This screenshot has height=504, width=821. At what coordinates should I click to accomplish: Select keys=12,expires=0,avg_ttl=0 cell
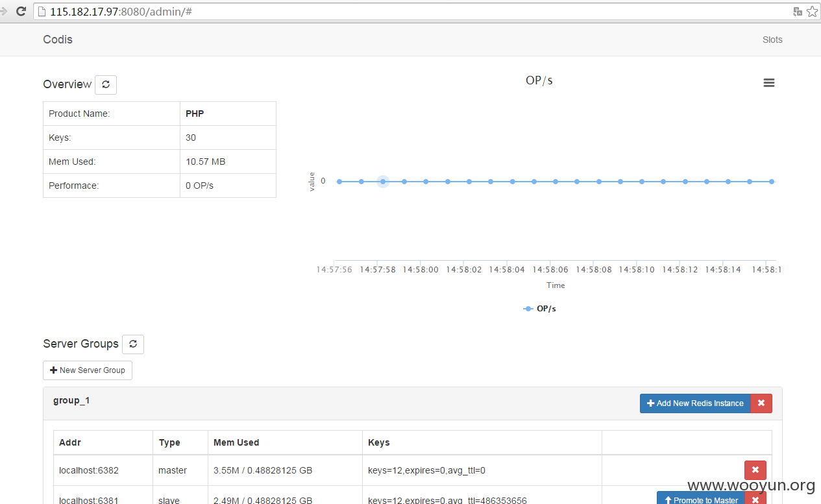tap(482, 470)
